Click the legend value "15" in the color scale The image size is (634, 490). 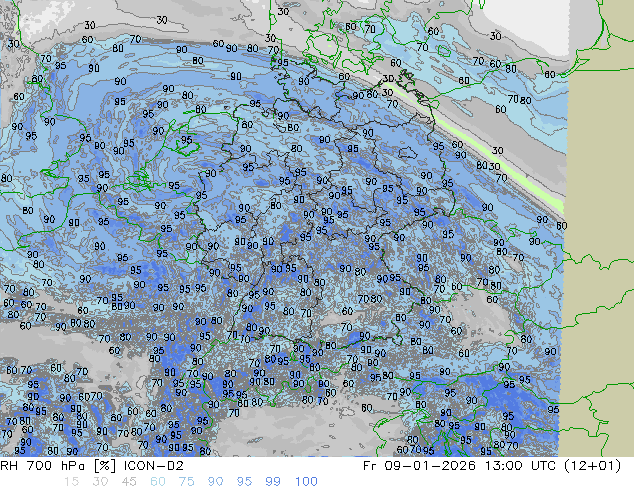point(71,482)
